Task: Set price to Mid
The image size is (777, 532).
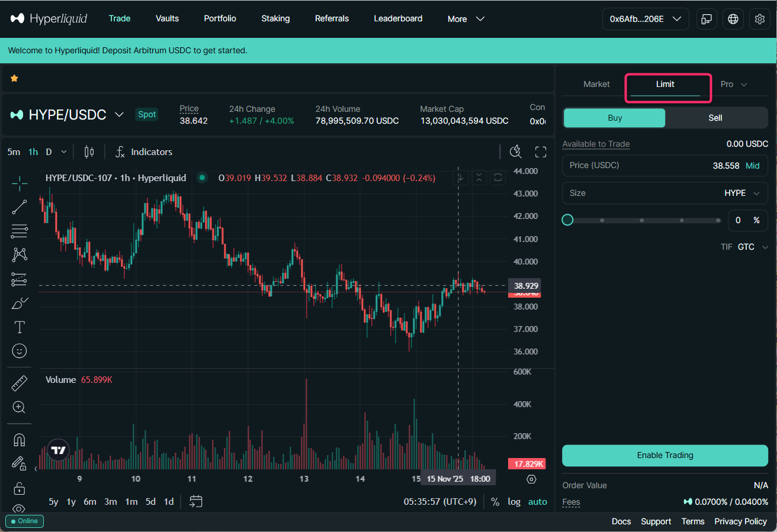Action: [x=752, y=166]
